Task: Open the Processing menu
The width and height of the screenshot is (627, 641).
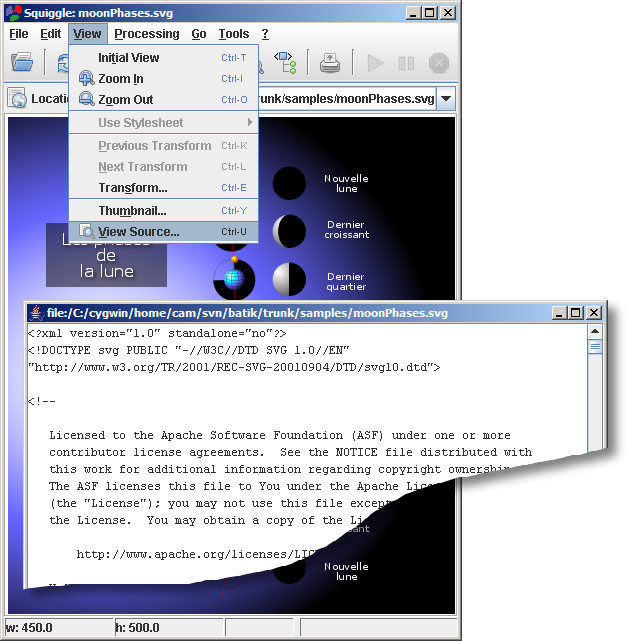Action: pyautogui.click(x=146, y=34)
